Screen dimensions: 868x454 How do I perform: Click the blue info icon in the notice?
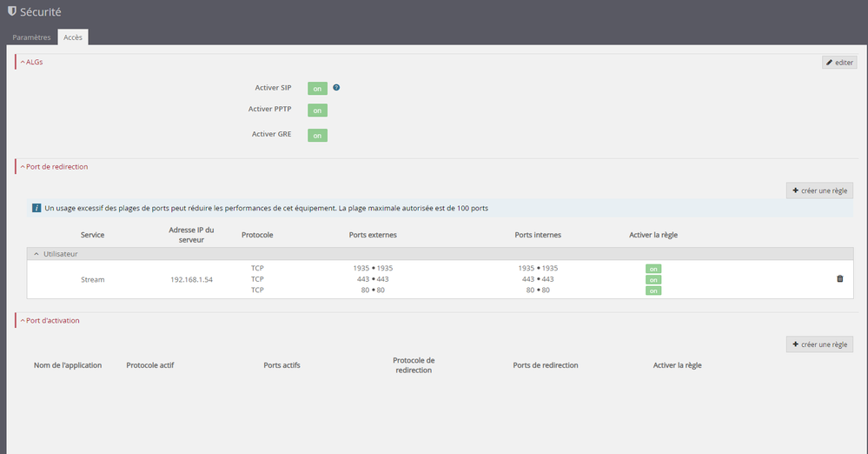pyautogui.click(x=36, y=209)
